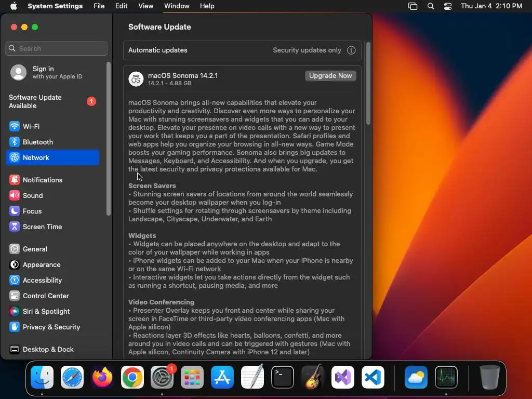Open Spotlight search in menu bar

[x=431, y=6]
